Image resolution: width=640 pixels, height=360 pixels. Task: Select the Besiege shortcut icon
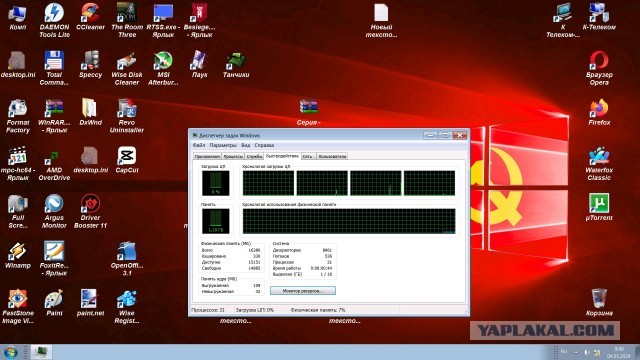(x=199, y=20)
